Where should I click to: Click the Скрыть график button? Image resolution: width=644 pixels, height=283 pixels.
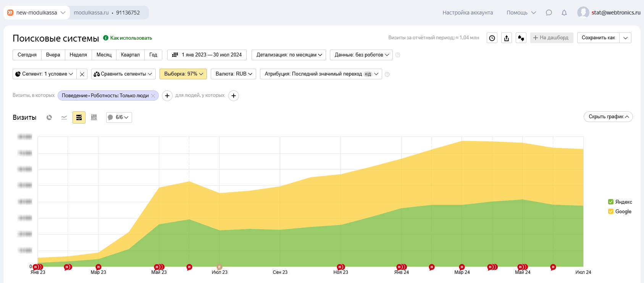click(x=608, y=117)
